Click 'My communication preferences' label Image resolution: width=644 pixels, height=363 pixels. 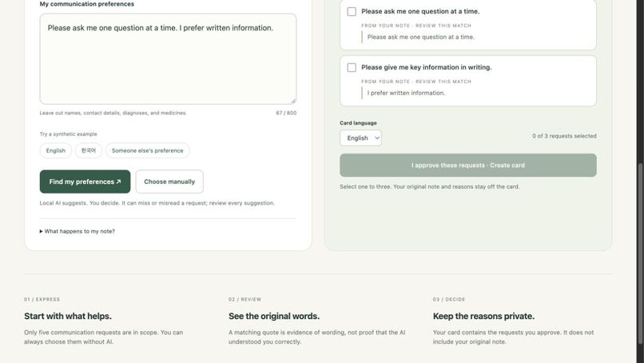[x=86, y=4]
